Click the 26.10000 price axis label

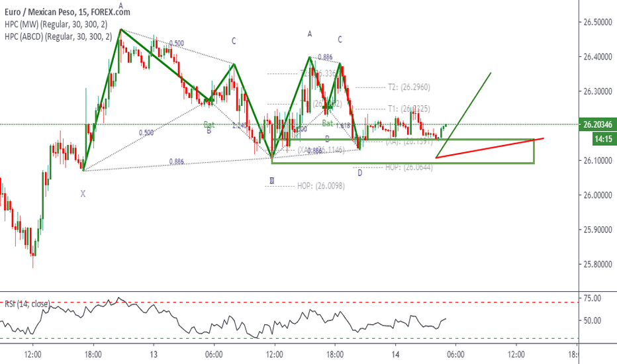[598, 161]
